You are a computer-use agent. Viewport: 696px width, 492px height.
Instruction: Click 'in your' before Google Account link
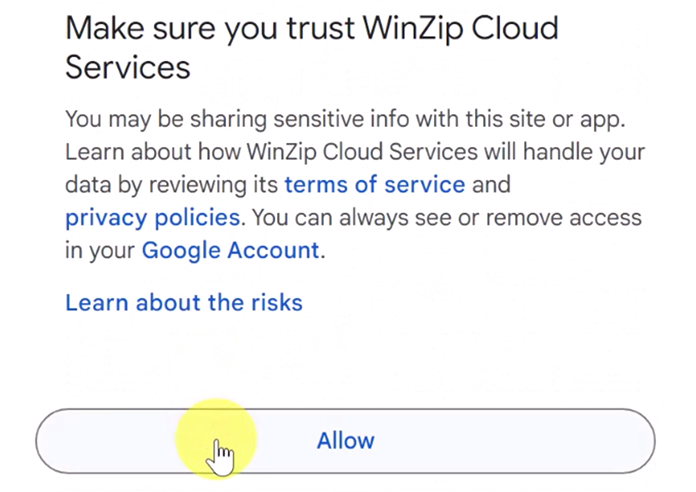tap(100, 250)
